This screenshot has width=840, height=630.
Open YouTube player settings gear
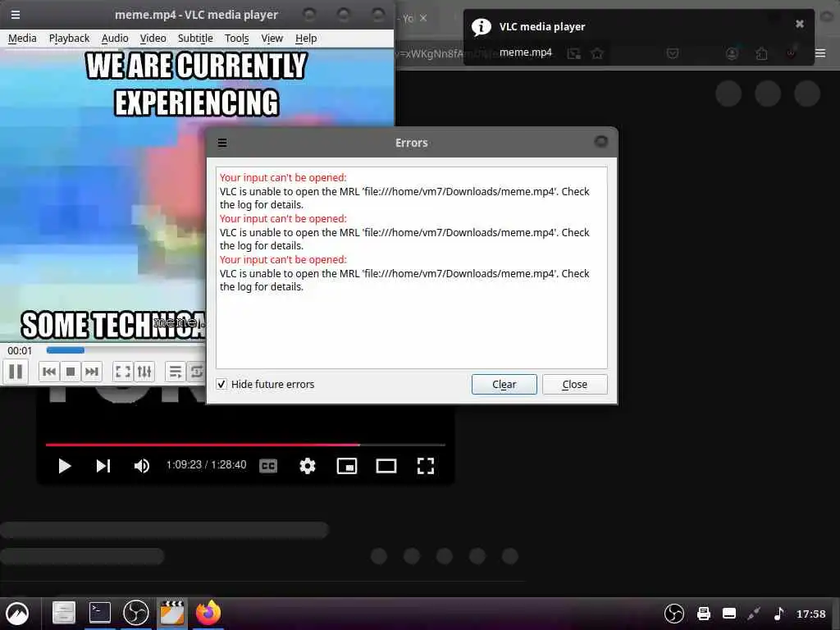[308, 466]
